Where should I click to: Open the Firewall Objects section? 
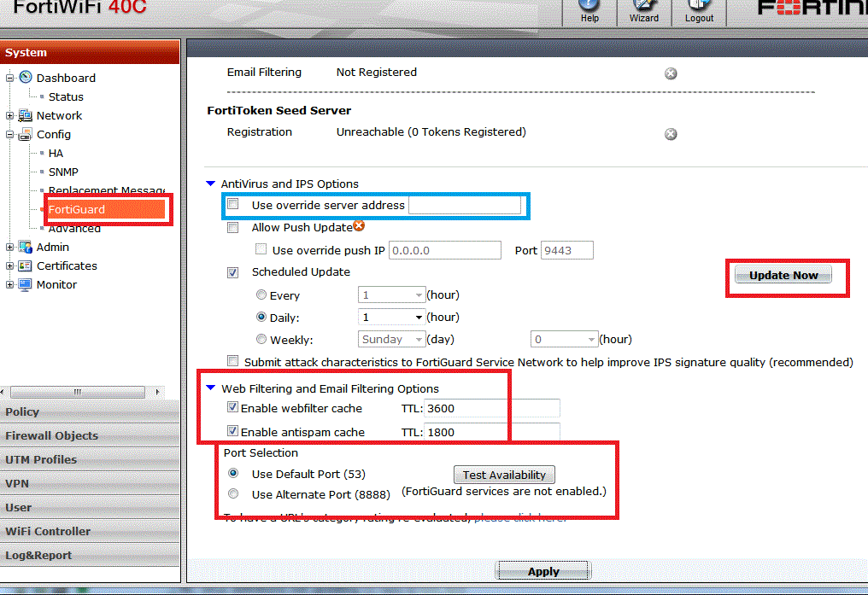coord(90,435)
